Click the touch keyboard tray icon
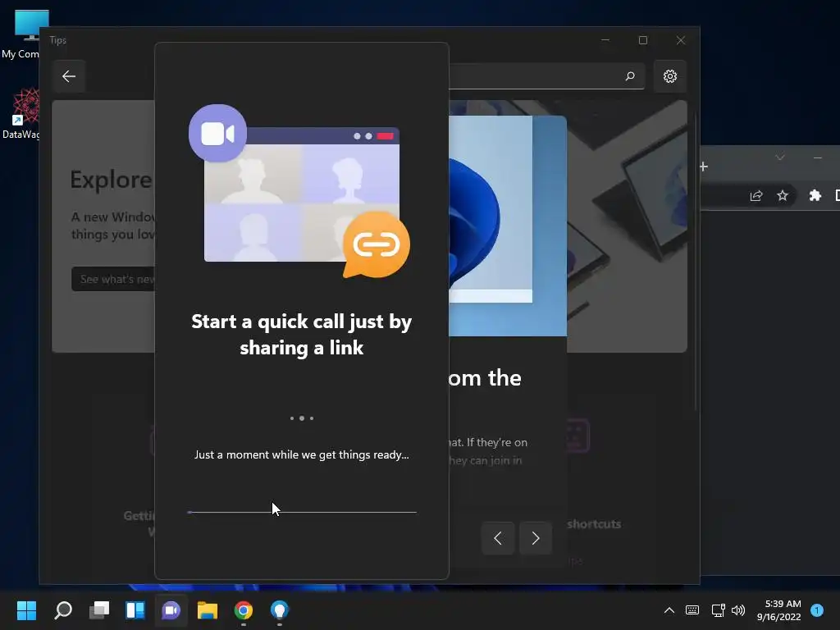Image resolution: width=840 pixels, height=630 pixels. (692, 610)
